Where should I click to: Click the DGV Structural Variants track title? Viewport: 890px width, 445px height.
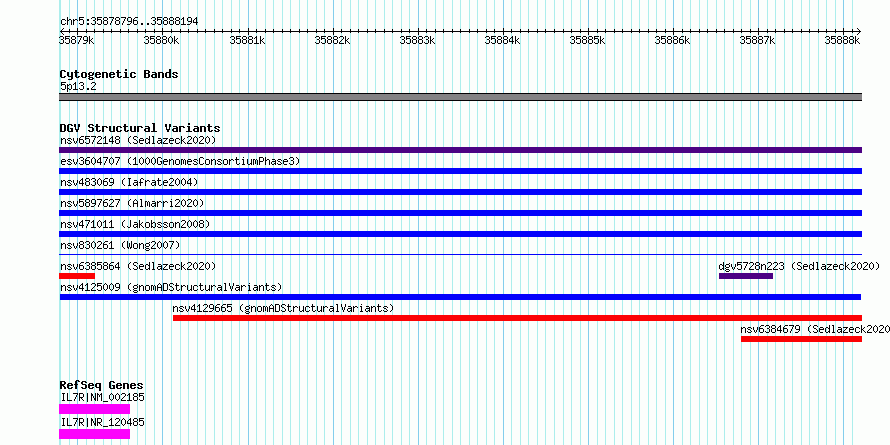140,128
